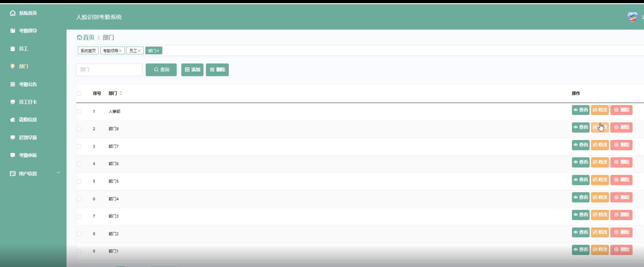Click the chat icon beside 考勤申诉
644x267 pixels.
tap(13, 155)
